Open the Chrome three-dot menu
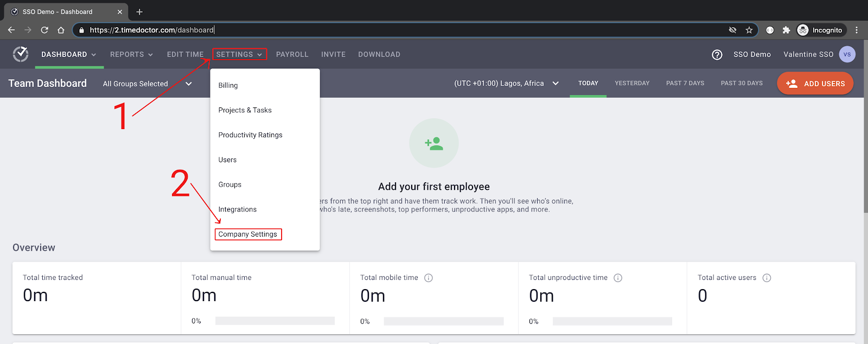The width and height of the screenshot is (868, 344). coord(857,30)
